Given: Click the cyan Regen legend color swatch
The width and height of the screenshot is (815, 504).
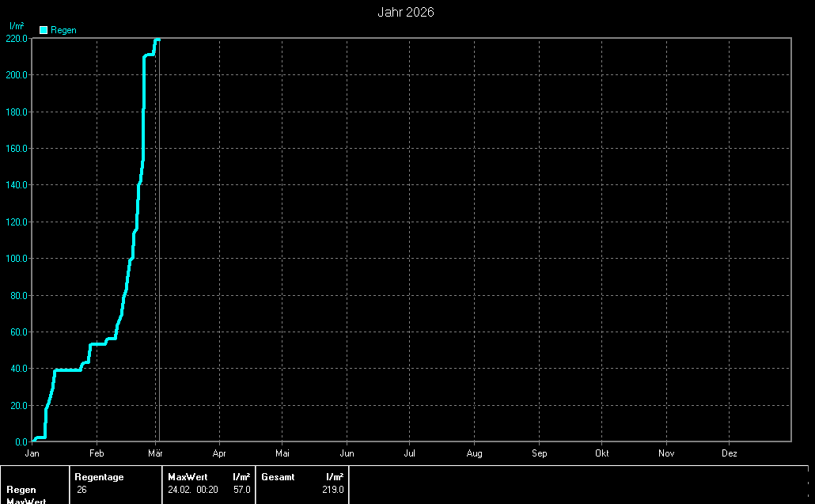Looking at the screenshot, I should (x=44, y=30).
